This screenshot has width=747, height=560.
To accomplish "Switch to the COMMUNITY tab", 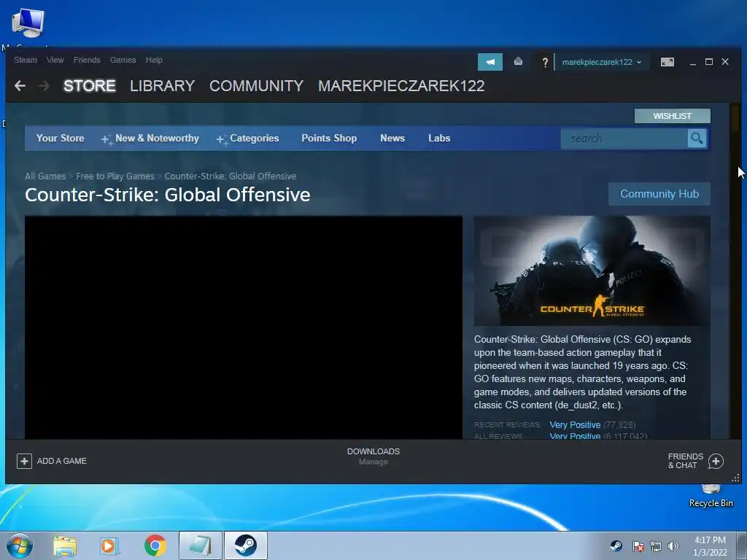I will tap(256, 86).
